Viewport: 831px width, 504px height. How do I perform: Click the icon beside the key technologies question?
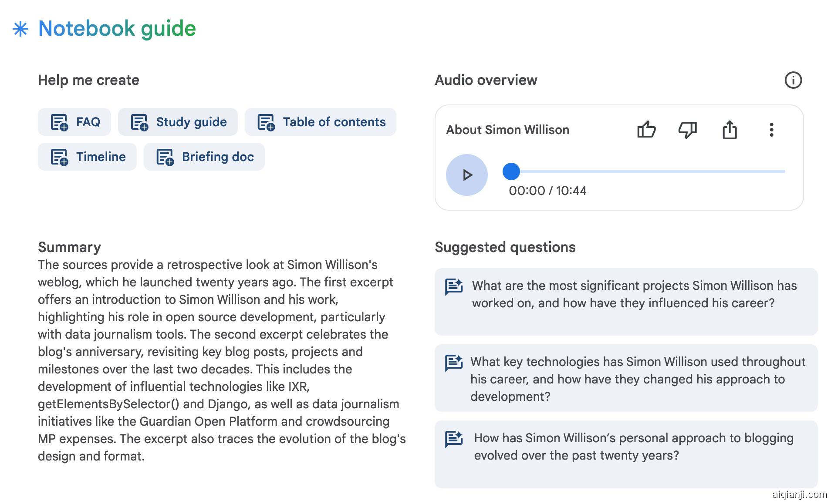[x=454, y=363]
